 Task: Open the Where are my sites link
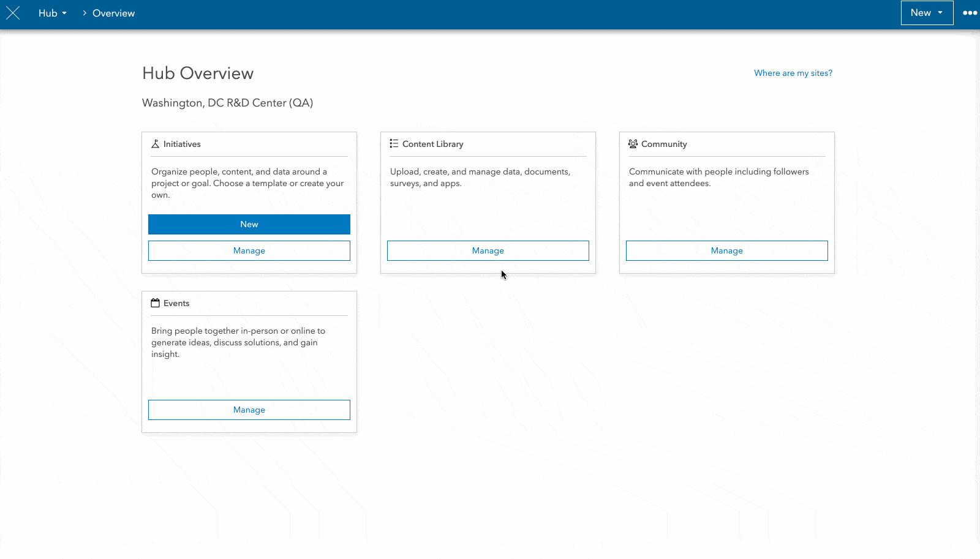(x=793, y=73)
